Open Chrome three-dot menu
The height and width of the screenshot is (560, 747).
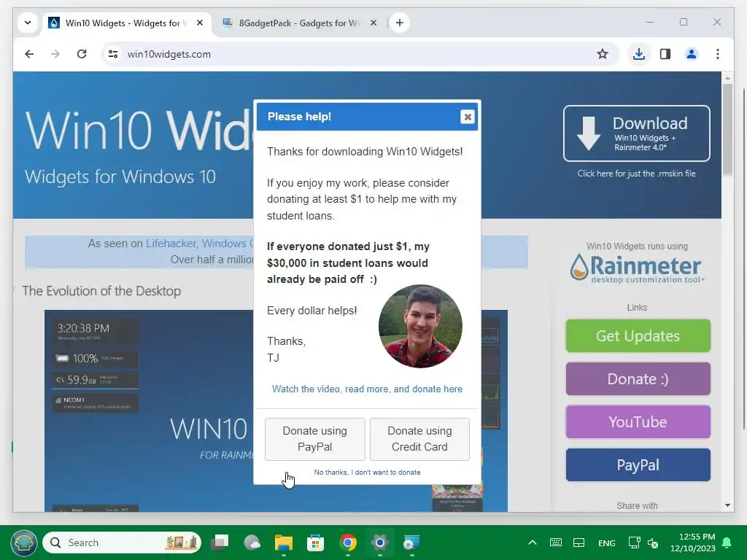pyautogui.click(x=718, y=54)
